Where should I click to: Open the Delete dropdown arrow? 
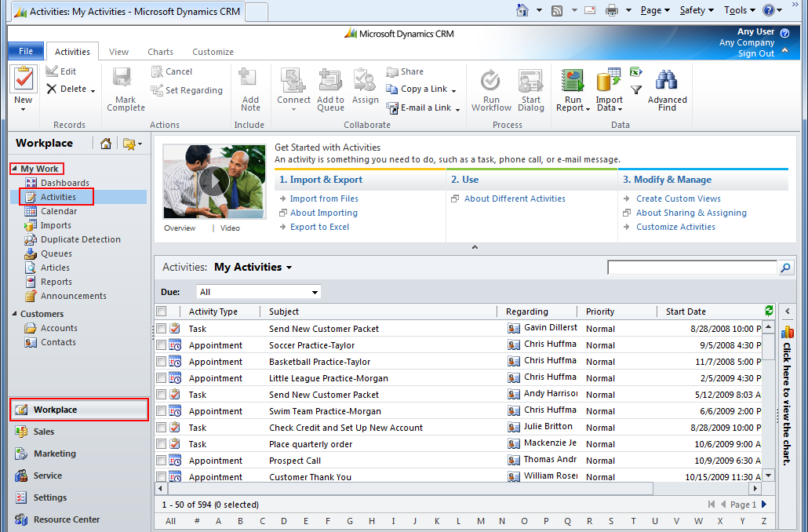click(93, 91)
